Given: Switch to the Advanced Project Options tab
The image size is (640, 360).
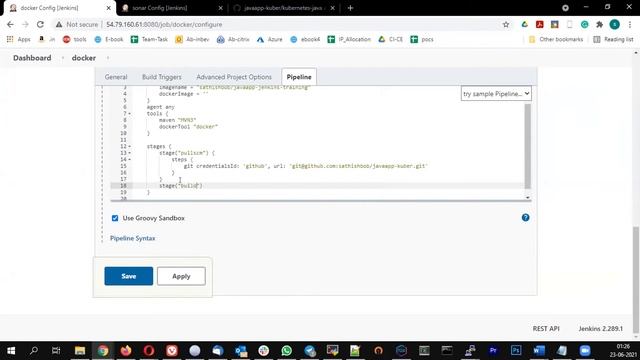Looking at the screenshot, I should (234, 77).
